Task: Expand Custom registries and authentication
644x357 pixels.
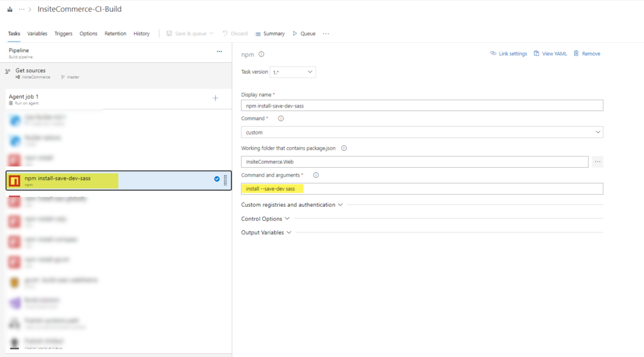Action: (x=292, y=205)
